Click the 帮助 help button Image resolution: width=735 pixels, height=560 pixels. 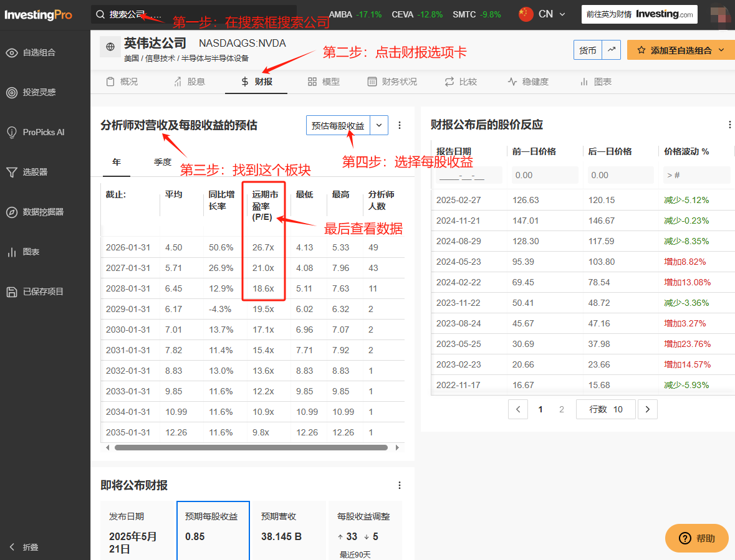(696, 538)
